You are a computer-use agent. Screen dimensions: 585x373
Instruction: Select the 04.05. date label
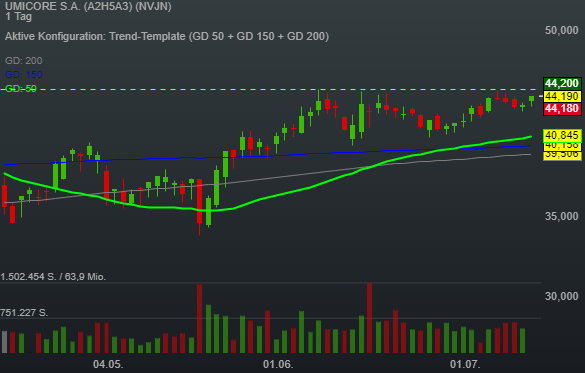coord(108,364)
